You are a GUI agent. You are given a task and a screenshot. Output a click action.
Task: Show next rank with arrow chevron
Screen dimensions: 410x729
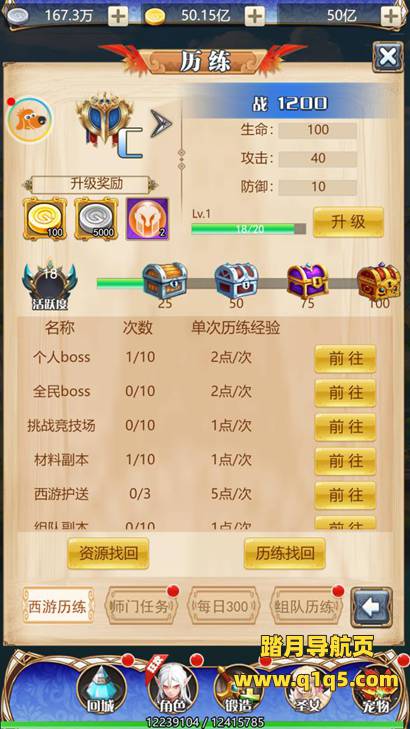(x=161, y=124)
